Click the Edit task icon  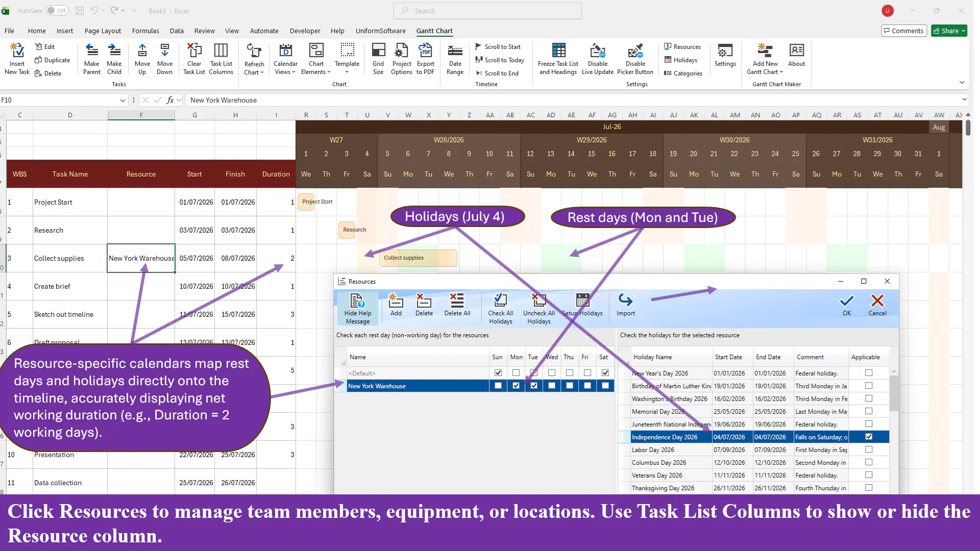(45, 46)
